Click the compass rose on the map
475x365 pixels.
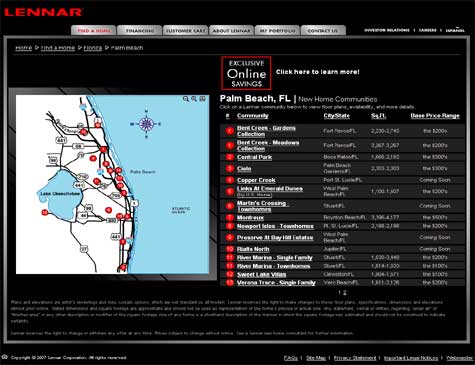click(146, 124)
